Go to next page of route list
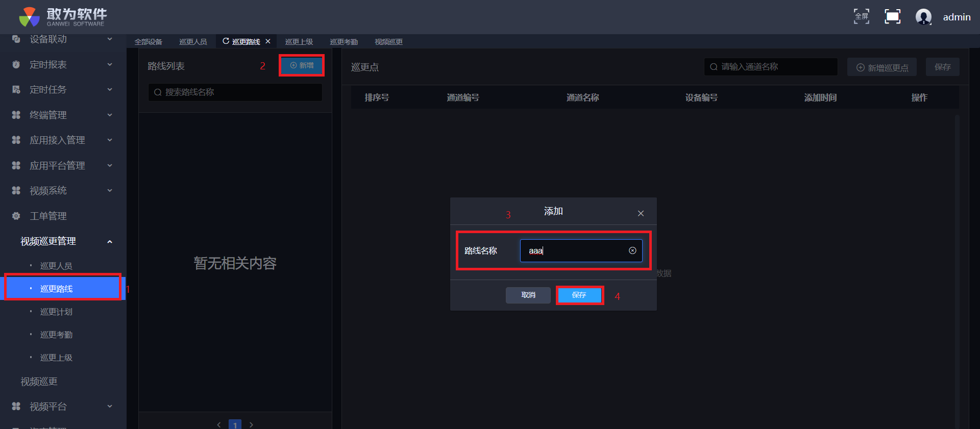 coord(251,424)
